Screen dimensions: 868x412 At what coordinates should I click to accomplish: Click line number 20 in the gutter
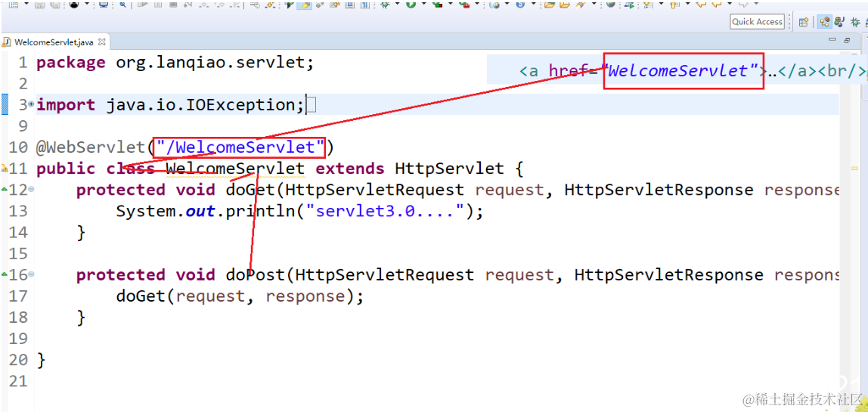[x=17, y=359]
